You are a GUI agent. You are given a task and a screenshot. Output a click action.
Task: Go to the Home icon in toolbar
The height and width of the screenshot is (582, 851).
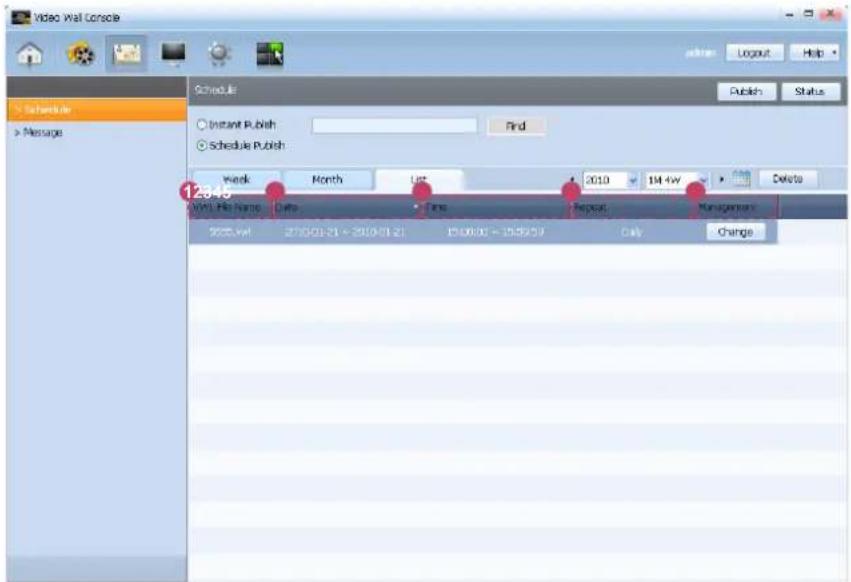(x=30, y=54)
